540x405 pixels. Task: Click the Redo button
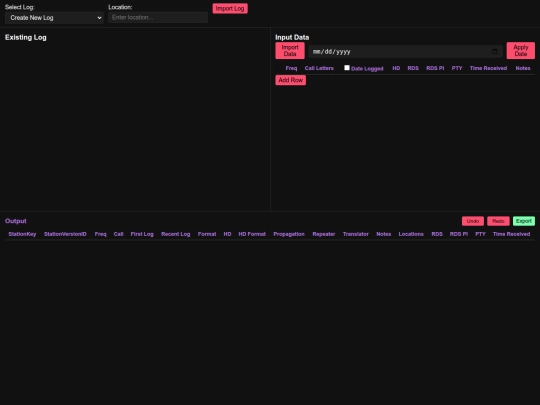tap(498, 221)
